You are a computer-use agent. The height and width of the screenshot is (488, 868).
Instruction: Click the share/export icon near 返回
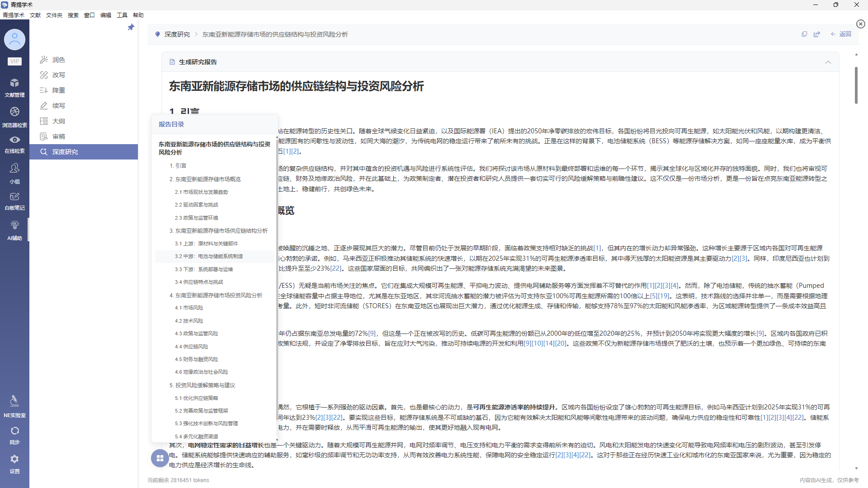pyautogui.click(x=817, y=34)
